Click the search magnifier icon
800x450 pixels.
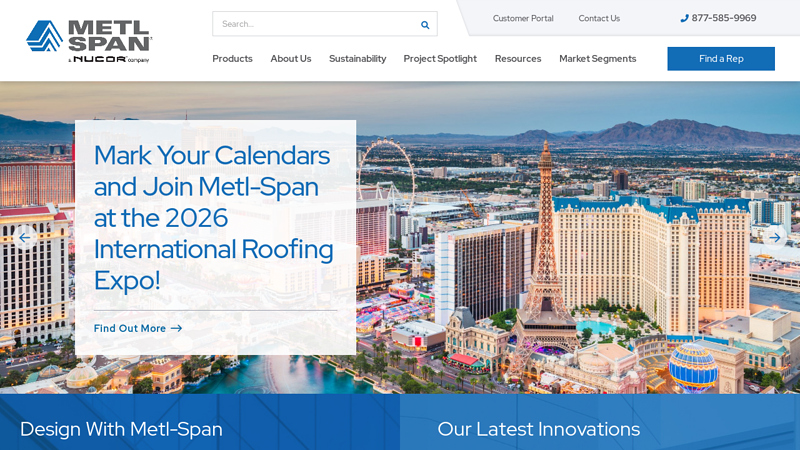[425, 24]
